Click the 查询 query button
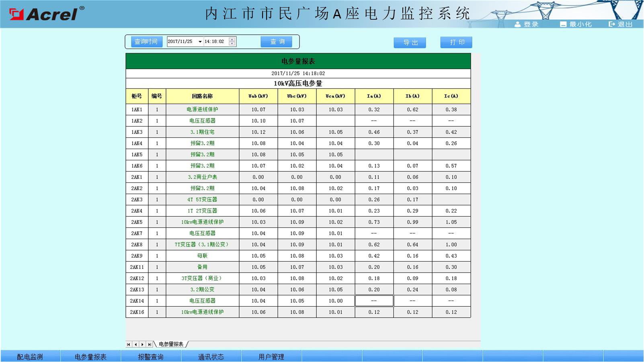Screen dimensions: 644x362 point(277,41)
